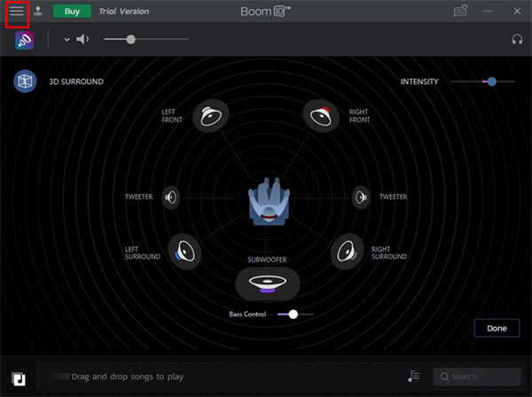Click the 3D SURROUND label
The height and width of the screenshot is (397, 532).
click(x=76, y=82)
